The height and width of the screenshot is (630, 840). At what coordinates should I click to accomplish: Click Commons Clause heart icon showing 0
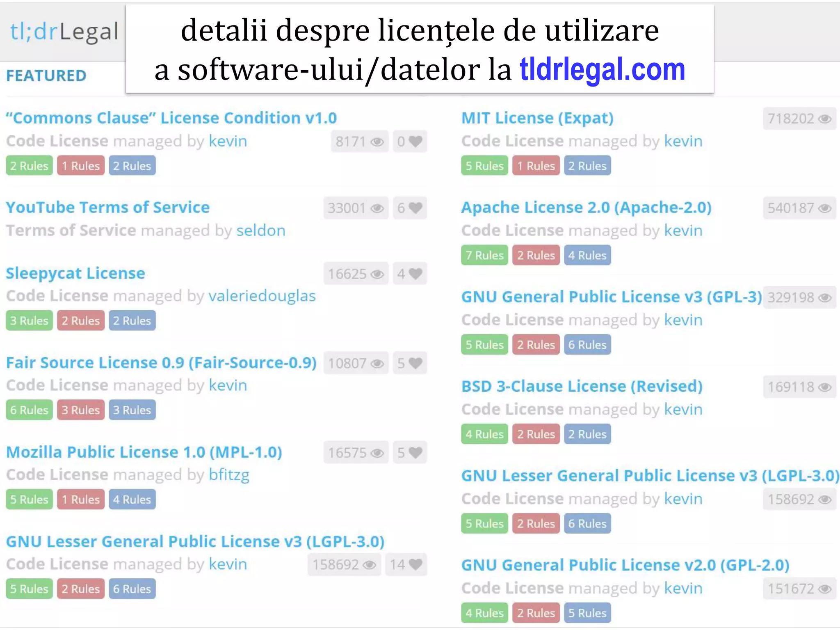[415, 142]
